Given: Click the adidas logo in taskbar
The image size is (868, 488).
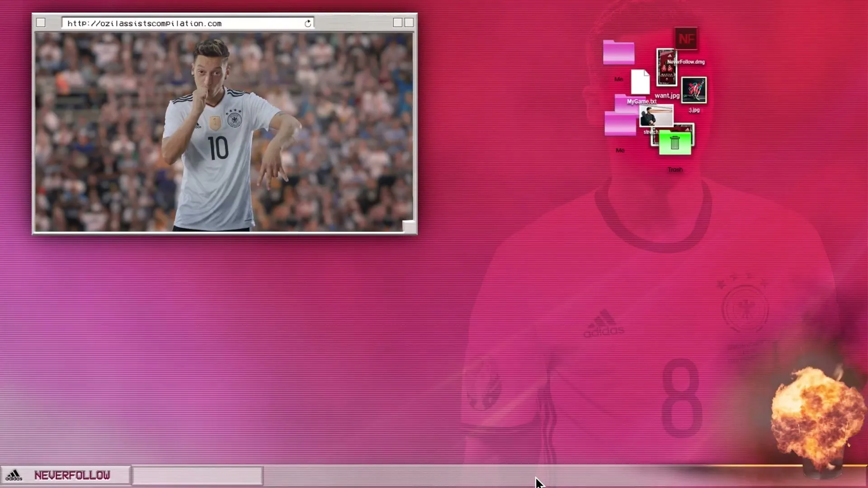Looking at the screenshot, I should [14, 475].
